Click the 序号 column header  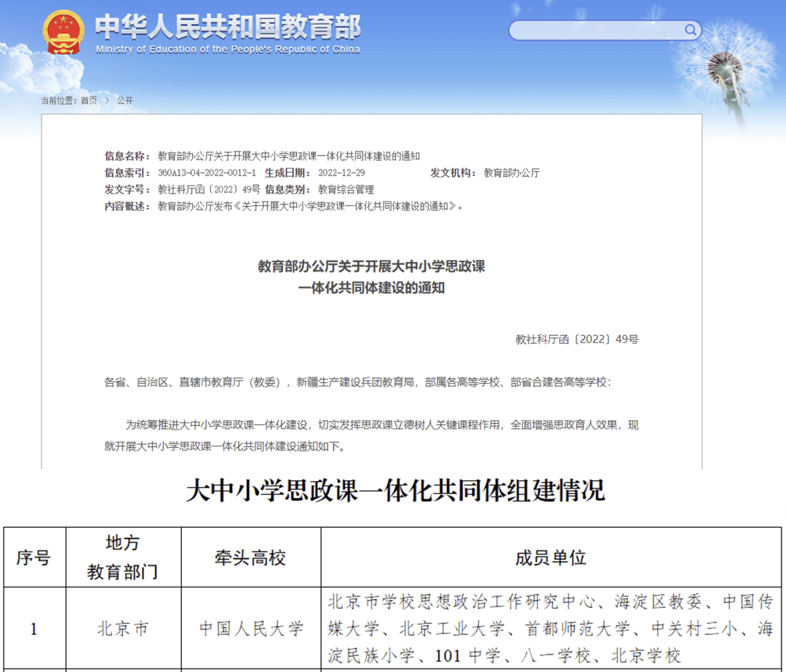34,557
